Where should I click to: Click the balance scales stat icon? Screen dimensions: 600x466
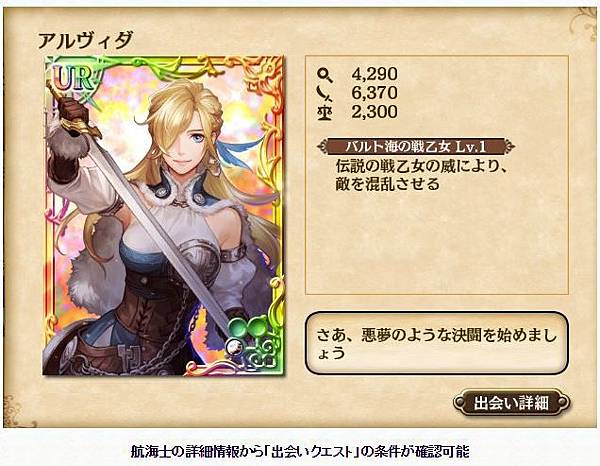325,112
